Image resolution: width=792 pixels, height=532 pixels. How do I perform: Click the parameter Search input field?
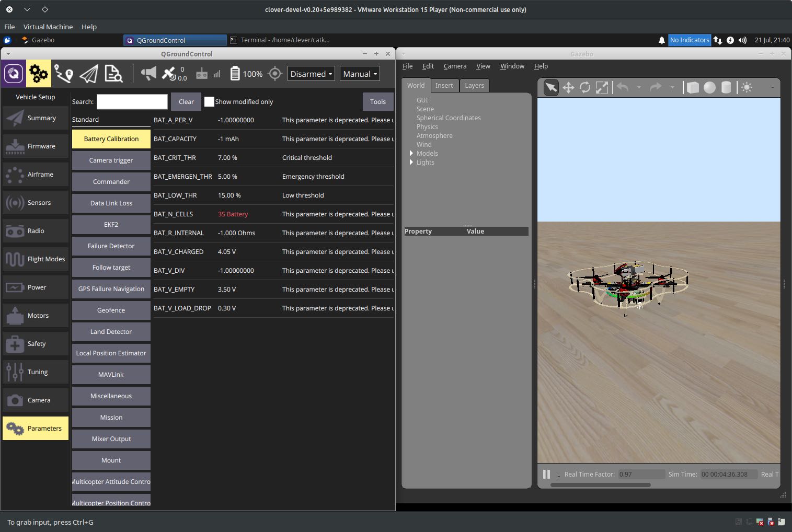(132, 102)
